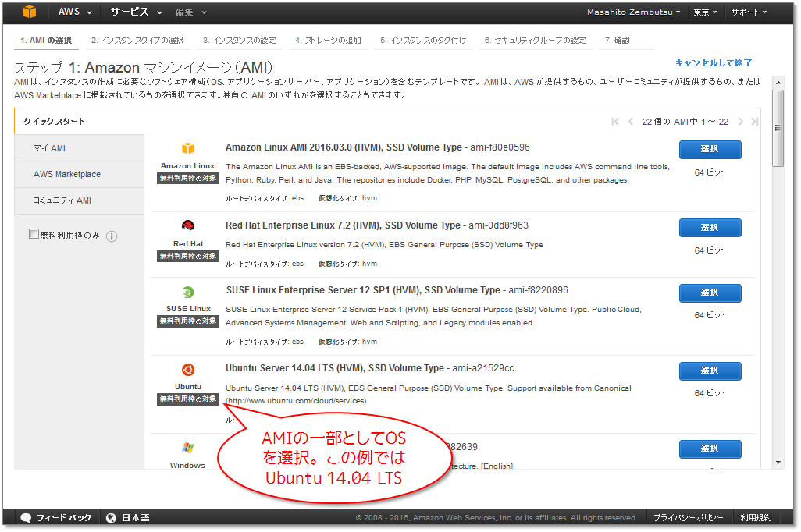Select the Amazon Linux AMI 2016.03.0
This screenshot has width=801, height=532.
coord(710,150)
